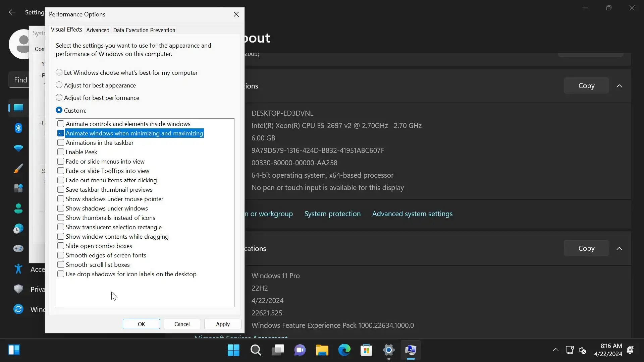Show hidden icons tray chevron
Screen dimensions: 644x362
point(555,350)
